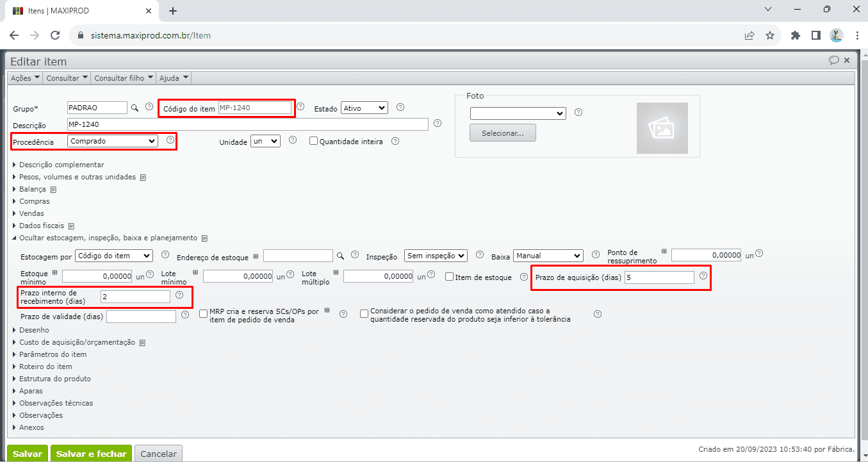This screenshot has height=462, width=868.
Task: Click the Prazo de aquisição (dias) input field
Action: tap(659, 277)
